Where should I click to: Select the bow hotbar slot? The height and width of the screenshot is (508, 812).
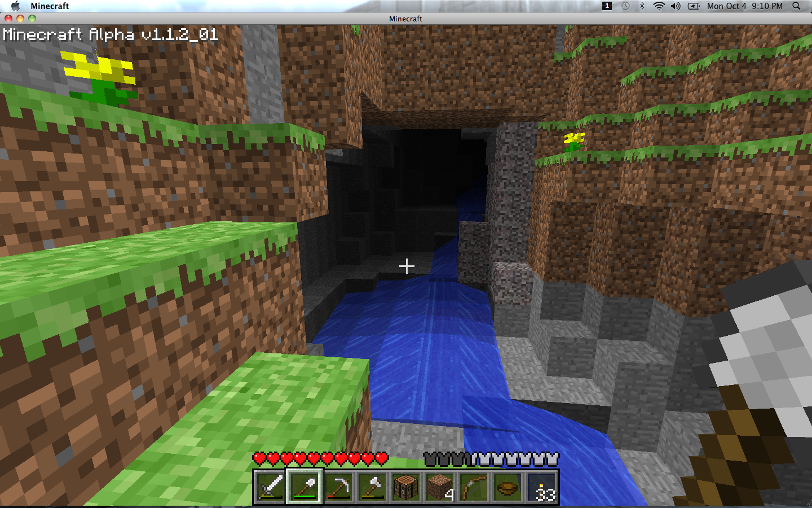click(474, 487)
